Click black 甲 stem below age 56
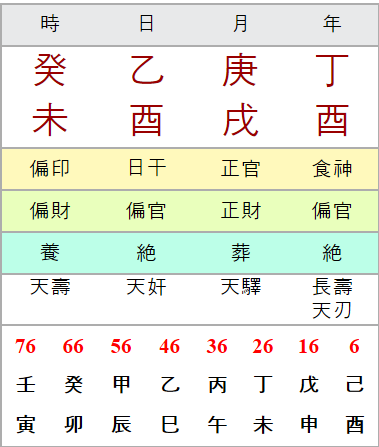 click(x=121, y=384)
